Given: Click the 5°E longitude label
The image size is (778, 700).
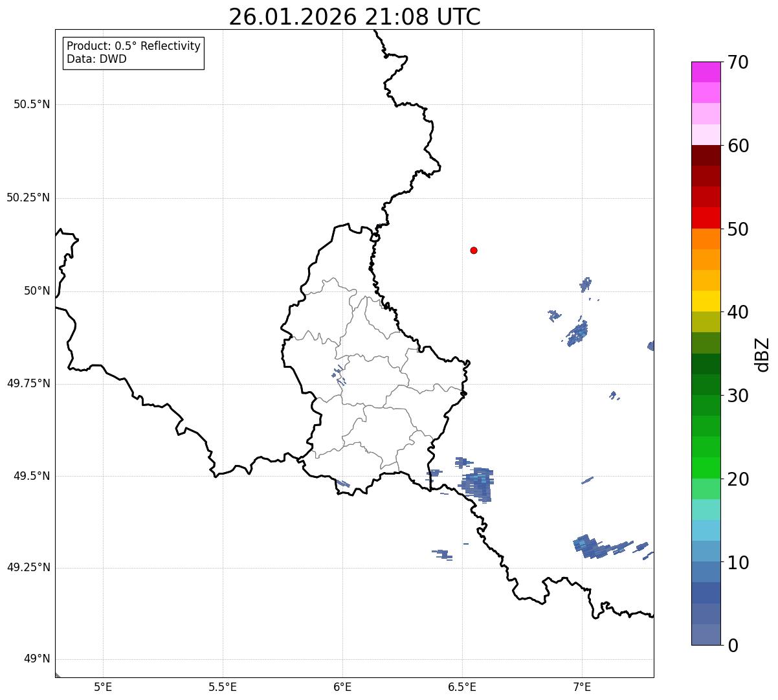Looking at the screenshot, I should [x=103, y=688].
